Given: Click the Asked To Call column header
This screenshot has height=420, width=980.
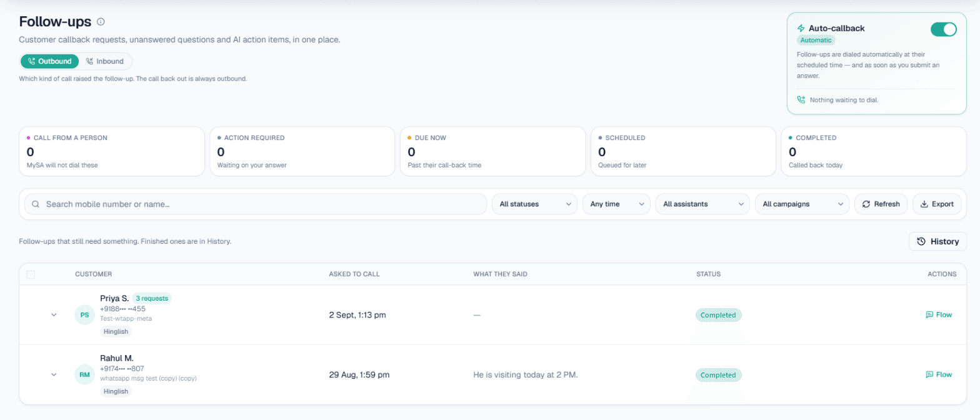Looking at the screenshot, I should (x=354, y=274).
